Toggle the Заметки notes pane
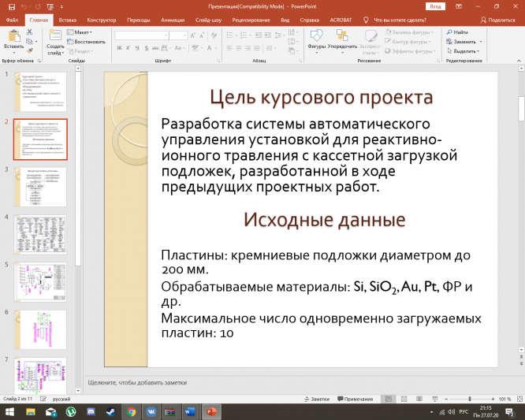The height and width of the screenshot is (420, 525). pyautogui.click(x=316, y=400)
